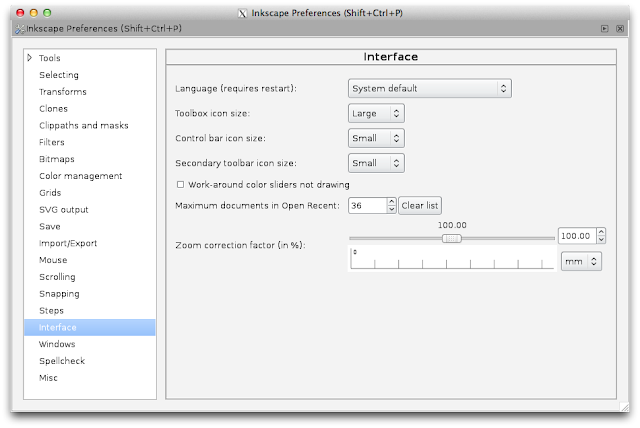Click the window resize grip corner

coord(624,407)
